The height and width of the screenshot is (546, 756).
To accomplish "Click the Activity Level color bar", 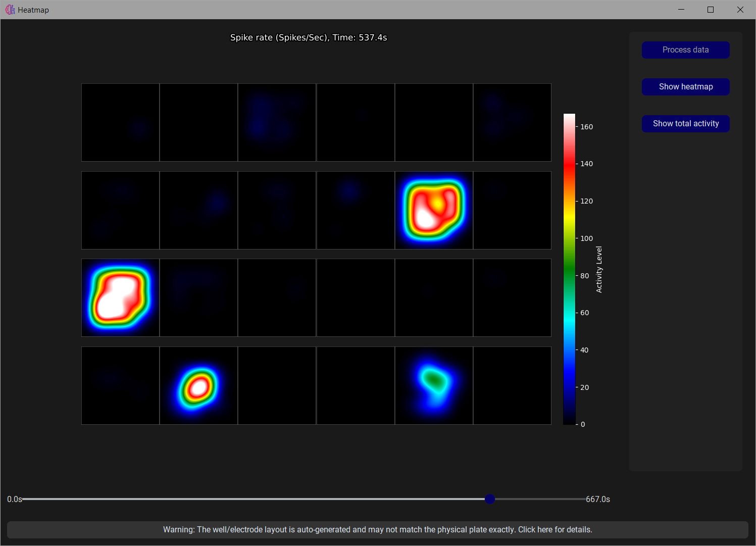I will click(x=569, y=269).
